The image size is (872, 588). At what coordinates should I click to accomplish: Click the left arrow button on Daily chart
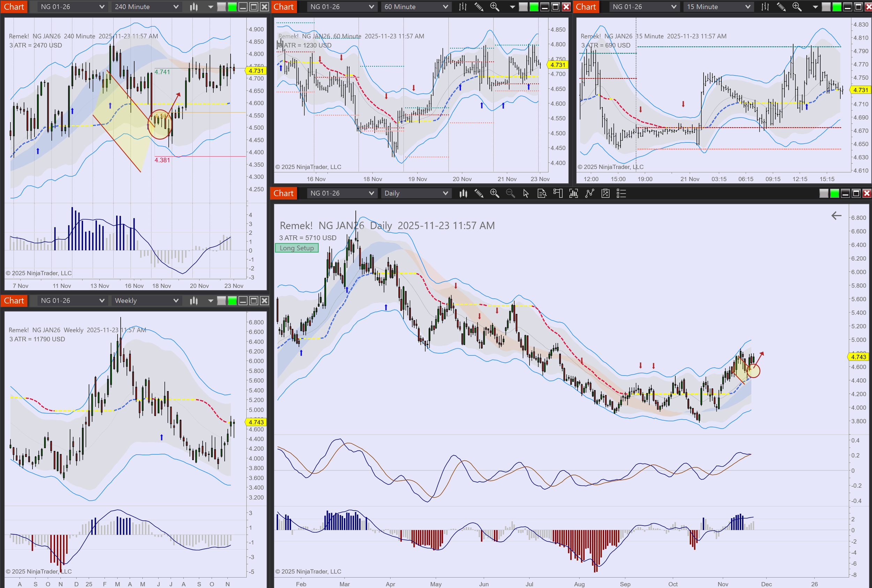point(836,216)
